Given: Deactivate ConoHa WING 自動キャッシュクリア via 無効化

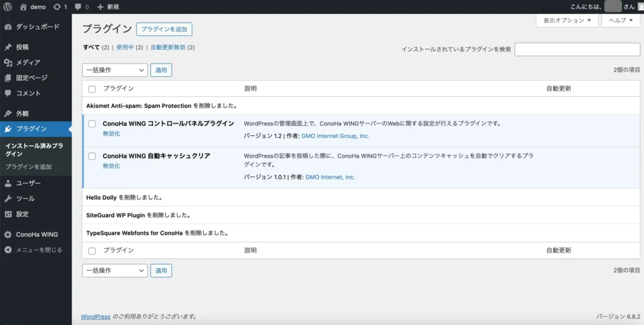Looking at the screenshot, I should click(111, 166).
